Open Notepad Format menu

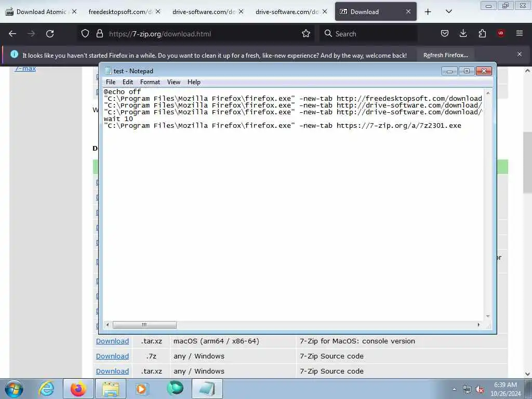coord(150,82)
